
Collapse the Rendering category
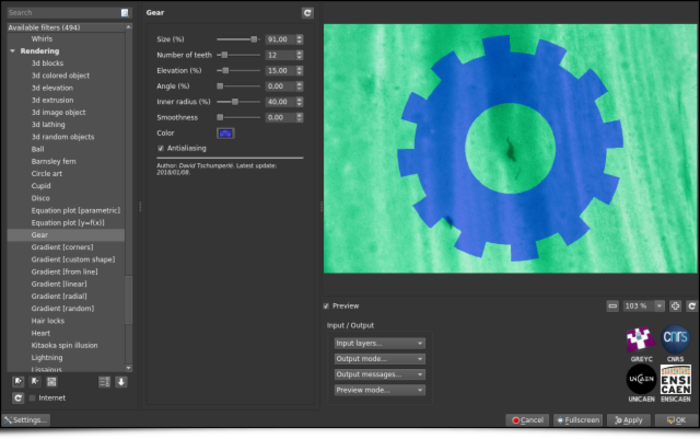(x=12, y=51)
